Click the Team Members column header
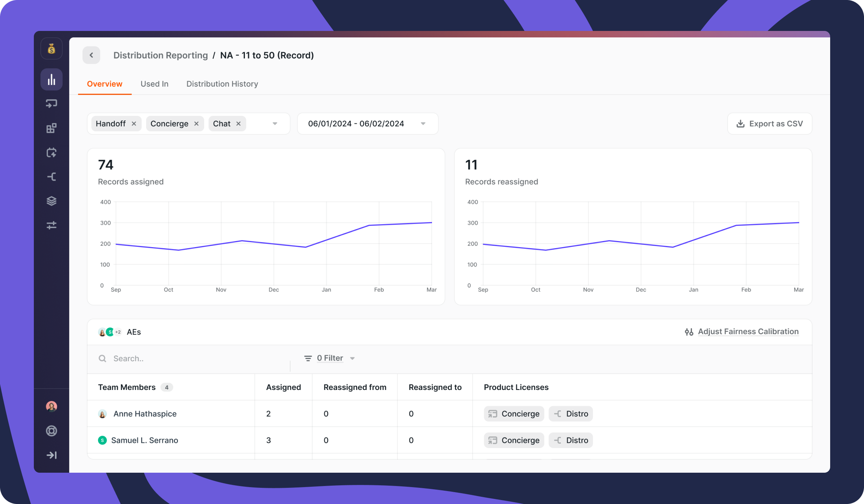 pyautogui.click(x=127, y=387)
